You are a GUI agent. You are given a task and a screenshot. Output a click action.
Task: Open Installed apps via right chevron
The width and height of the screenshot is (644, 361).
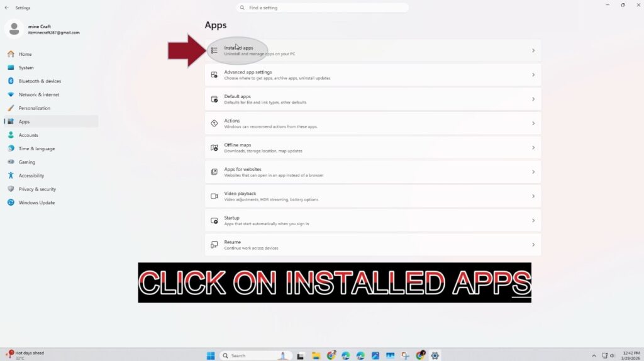(533, 50)
